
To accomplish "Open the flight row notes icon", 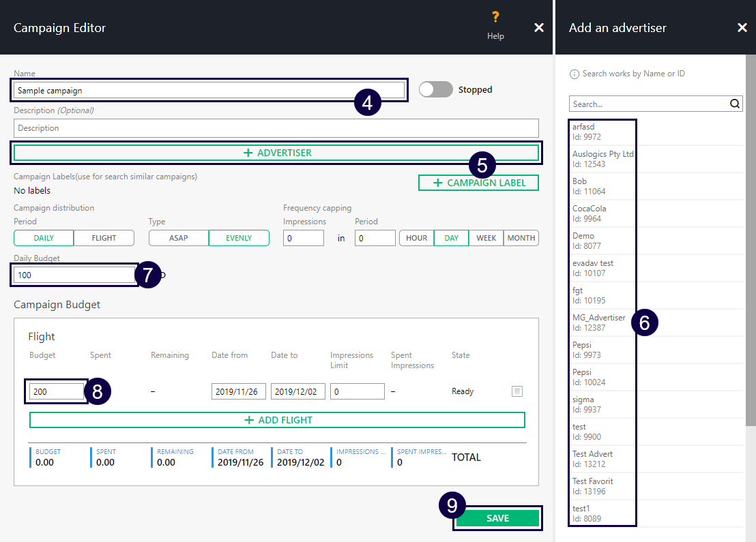I will pyautogui.click(x=517, y=391).
